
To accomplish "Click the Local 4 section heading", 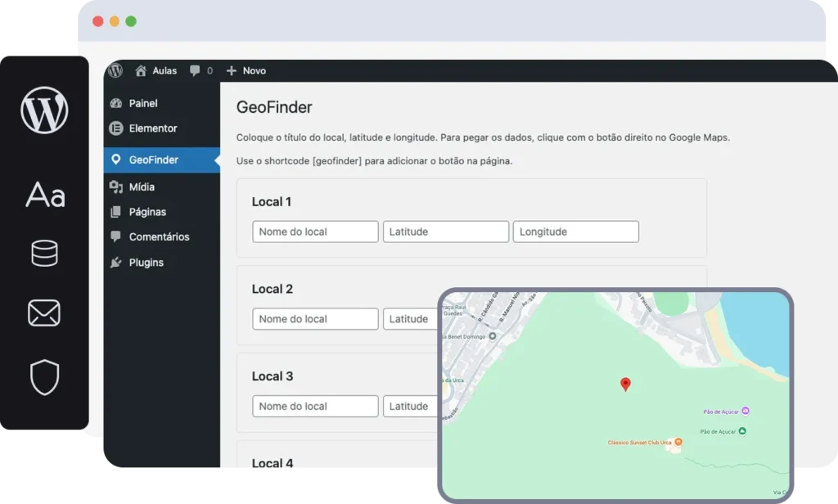I will [x=273, y=462].
